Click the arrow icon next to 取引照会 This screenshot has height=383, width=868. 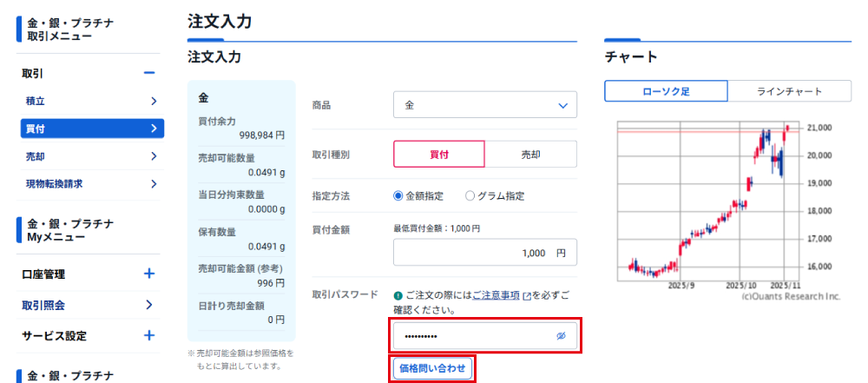(149, 305)
